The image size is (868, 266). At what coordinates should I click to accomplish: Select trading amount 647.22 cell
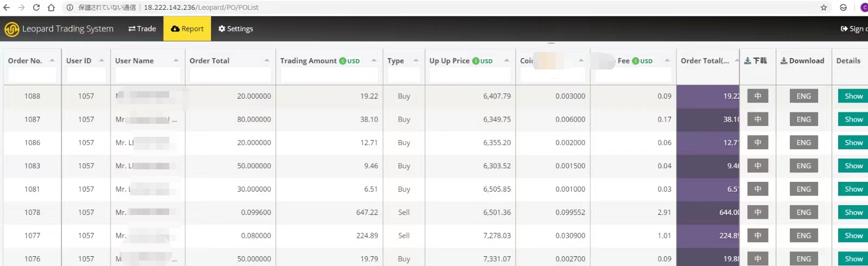pyautogui.click(x=329, y=212)
